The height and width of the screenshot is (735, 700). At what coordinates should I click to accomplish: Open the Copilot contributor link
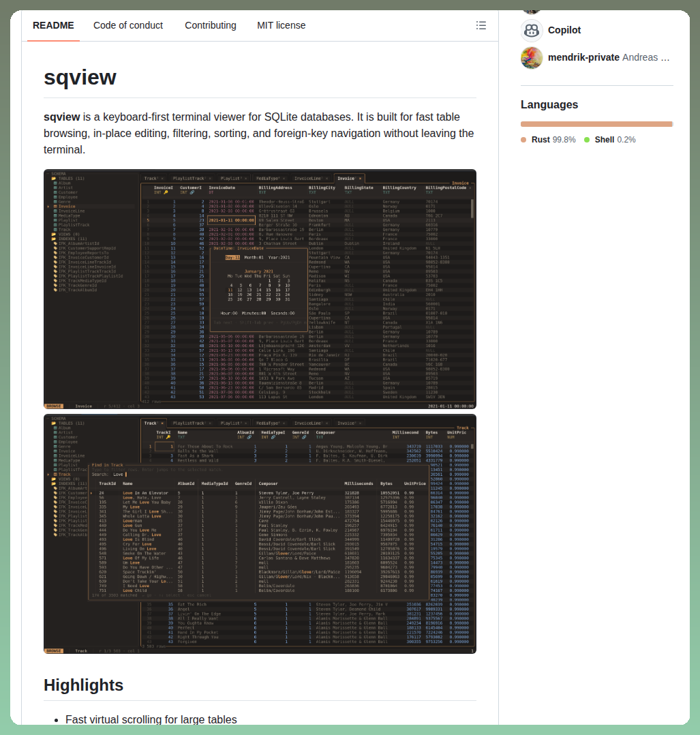564,30
